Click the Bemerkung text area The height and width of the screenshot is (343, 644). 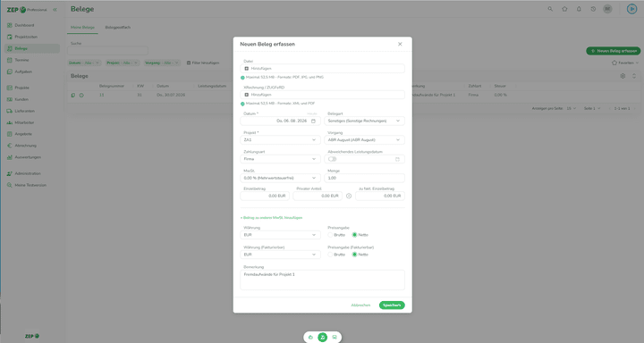[x=322, y=280]
